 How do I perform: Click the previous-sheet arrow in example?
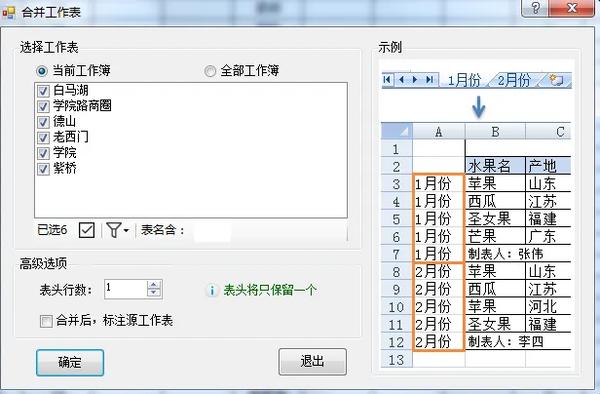click(401, 80)
